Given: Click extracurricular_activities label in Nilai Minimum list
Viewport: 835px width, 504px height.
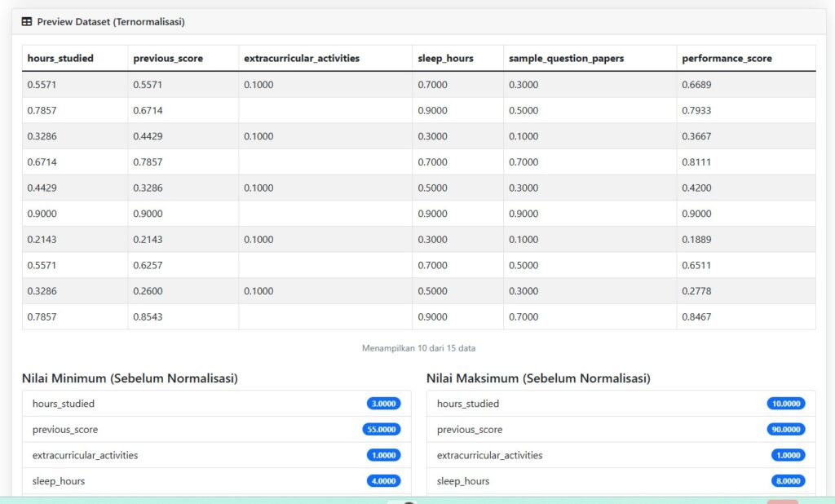Looking at the screenshot, I should coord(85,456).
